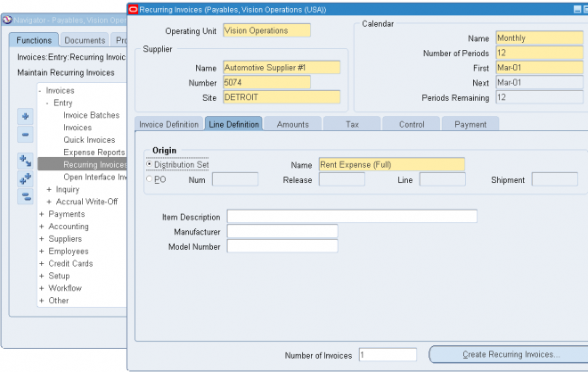Click the Calendar Name field Monthly
The width and height of the screenshot is (588, 372).
[539, 37]
